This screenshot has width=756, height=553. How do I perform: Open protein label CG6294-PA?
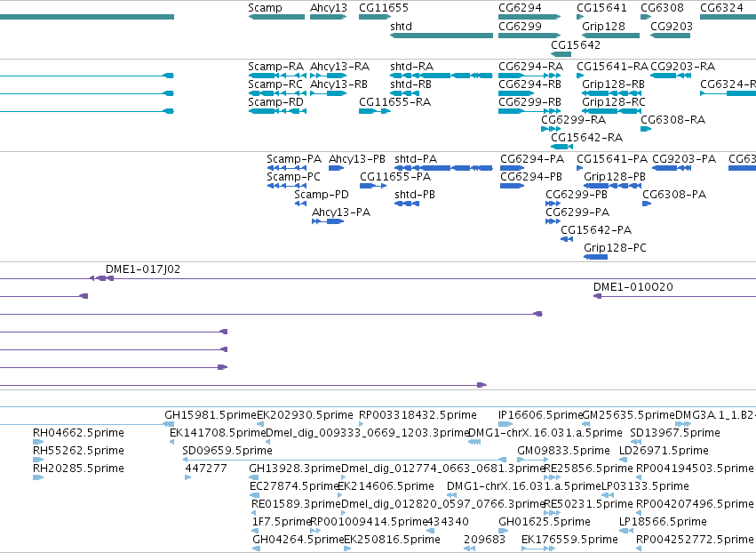532,159
